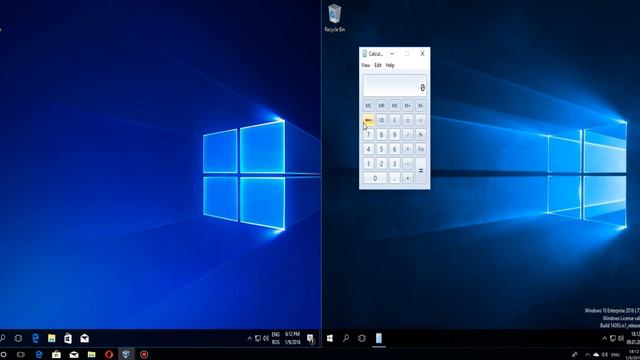Launch Edge from left VM taskbar
The width and height of the screenshot is (640, 360).
pyautogui.click(x=36, y=338)
